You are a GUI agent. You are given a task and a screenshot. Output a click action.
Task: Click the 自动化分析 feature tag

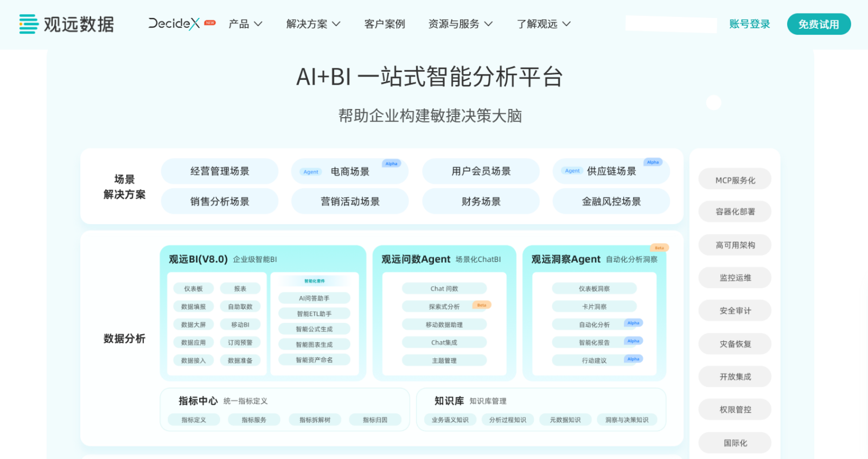tap(594, 324)
